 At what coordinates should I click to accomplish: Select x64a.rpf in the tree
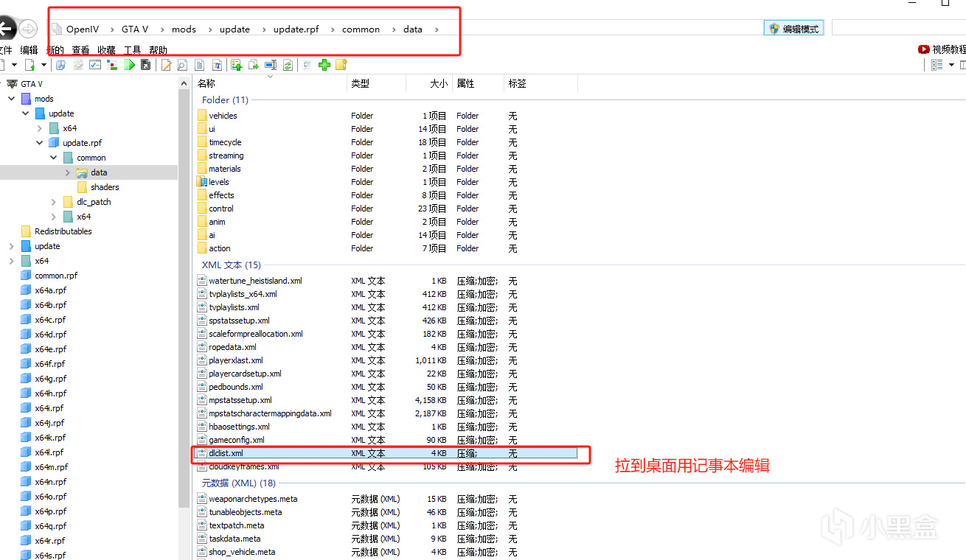pos(50,290)
